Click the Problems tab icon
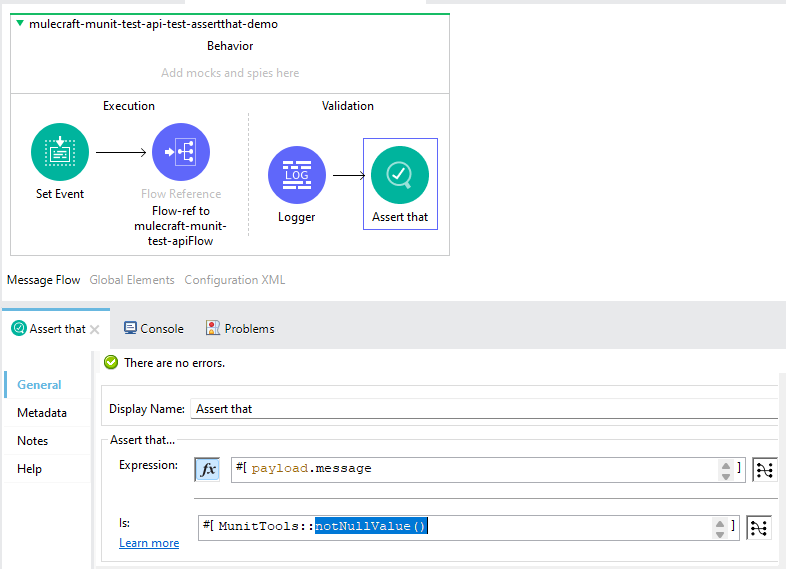This screenshot has height=569, width=786. pyautogui.click(x=213, y=328)
